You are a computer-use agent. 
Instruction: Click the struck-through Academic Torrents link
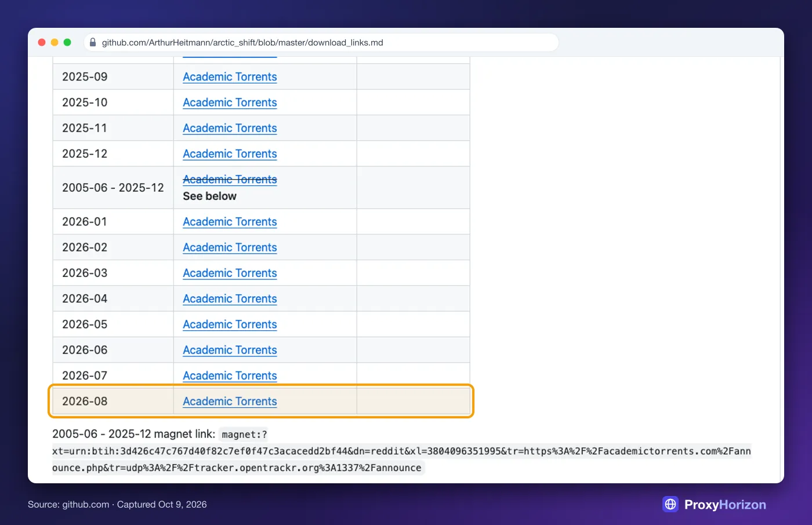(230, 179)
